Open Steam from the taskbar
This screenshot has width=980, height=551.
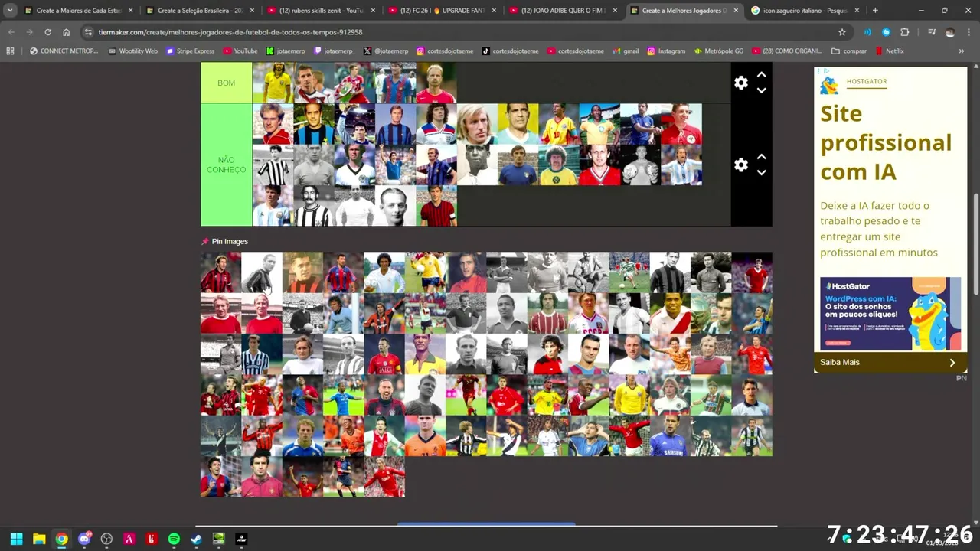click(196, 539)
